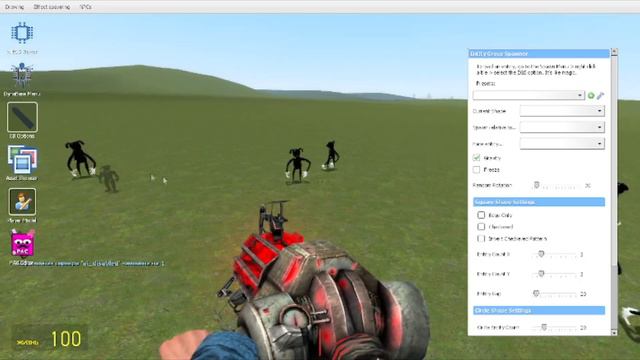Open the Presets dropdown

[529, 95]
